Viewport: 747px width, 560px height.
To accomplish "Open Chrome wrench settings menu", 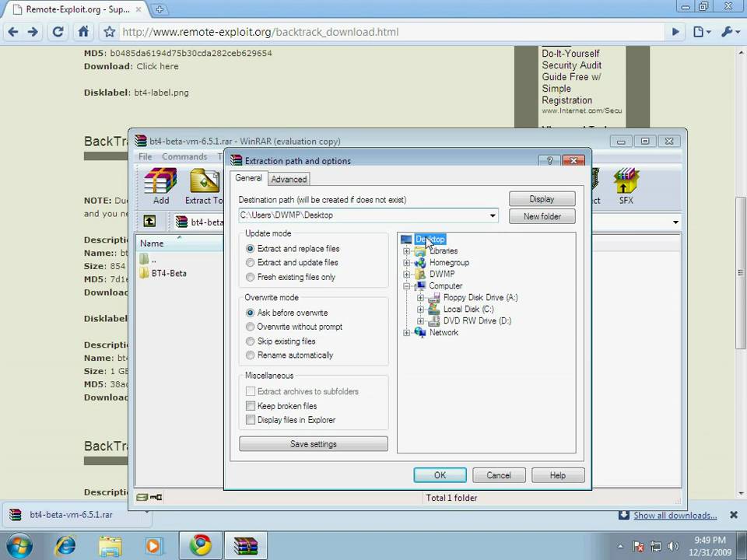I will pos(730,32).
